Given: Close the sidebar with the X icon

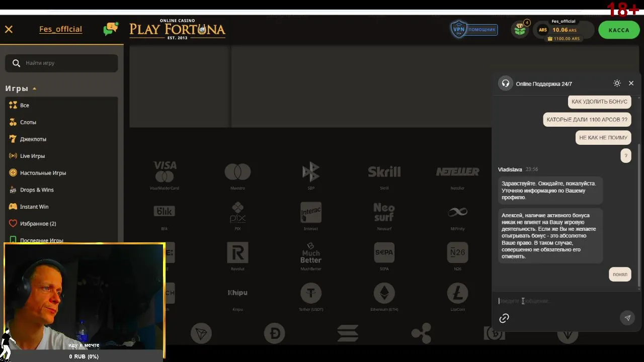Looking at the screenshot, I should [x=9, y=29].
